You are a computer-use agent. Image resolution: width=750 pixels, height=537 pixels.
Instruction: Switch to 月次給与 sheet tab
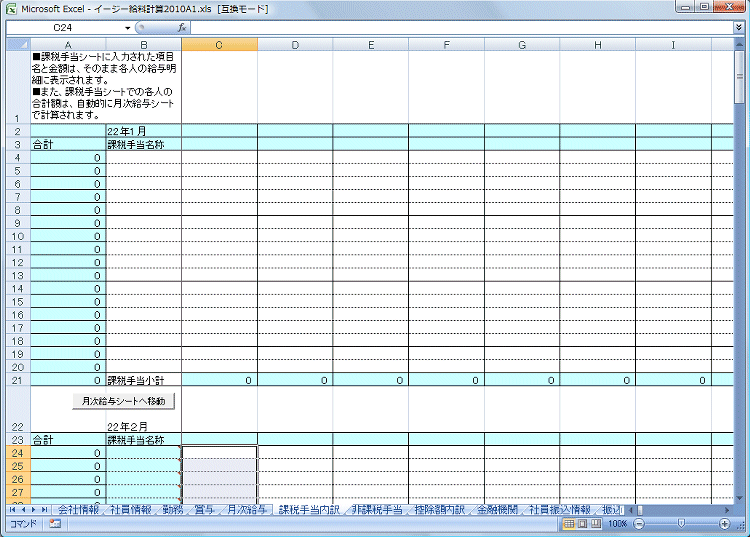(x=247, y=510)
